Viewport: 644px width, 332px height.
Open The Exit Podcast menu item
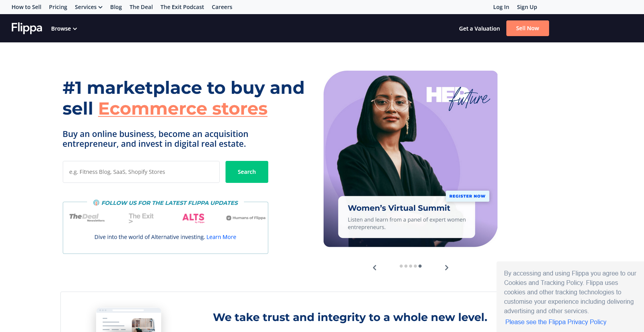click(x=182, y=7)
